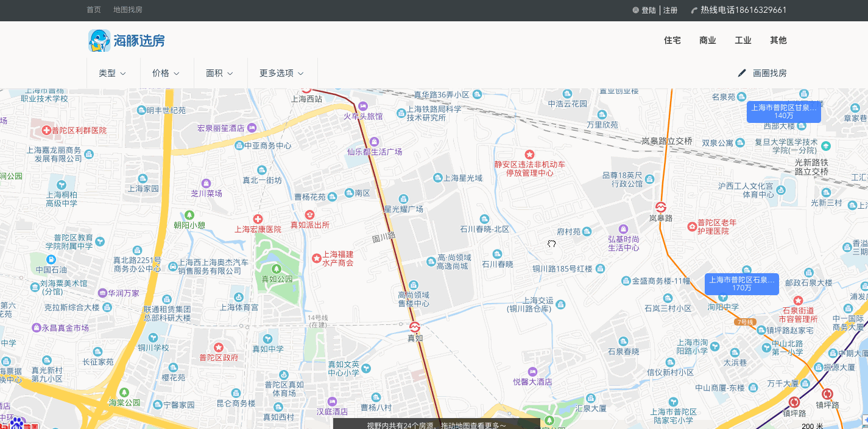Click the 视野内共有24个房源 status banner

tap(436, 424)
